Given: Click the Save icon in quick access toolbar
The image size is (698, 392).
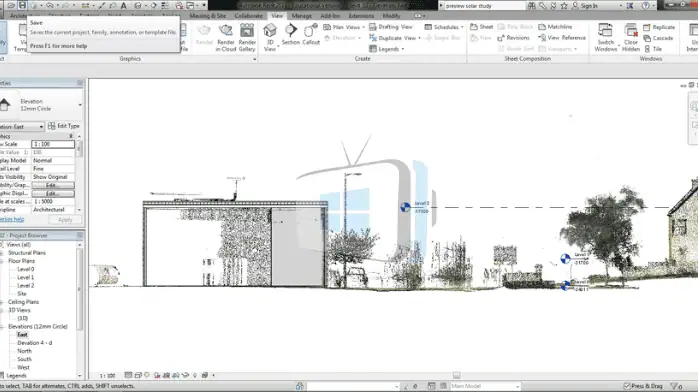Looking at the screenshot, I should click(x=22, y=5).
